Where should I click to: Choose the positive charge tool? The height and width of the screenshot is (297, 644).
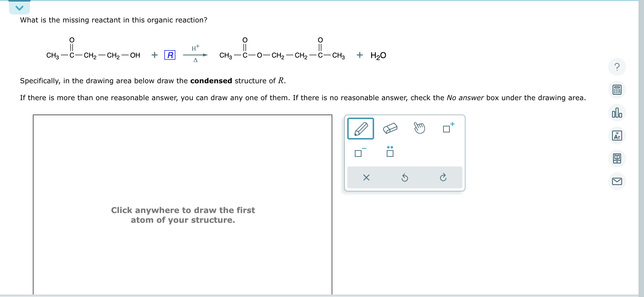click(x=448, y=128)
